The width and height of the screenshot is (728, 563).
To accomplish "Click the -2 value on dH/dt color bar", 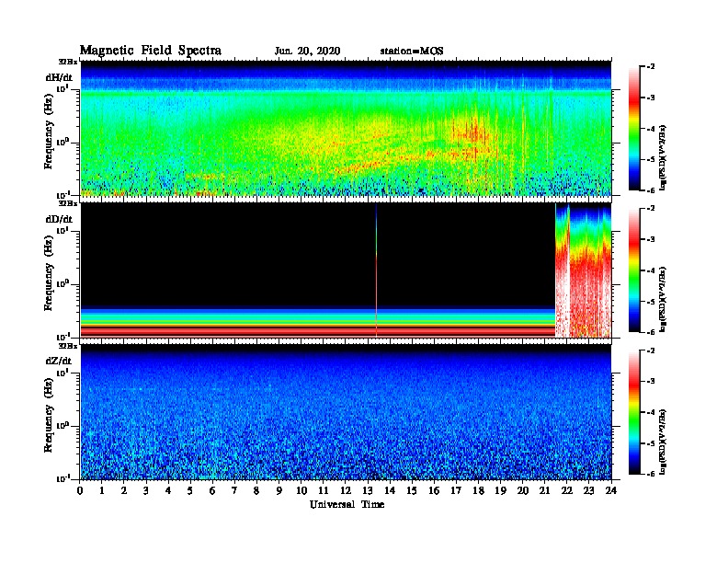I will click(x=651, y=67).
